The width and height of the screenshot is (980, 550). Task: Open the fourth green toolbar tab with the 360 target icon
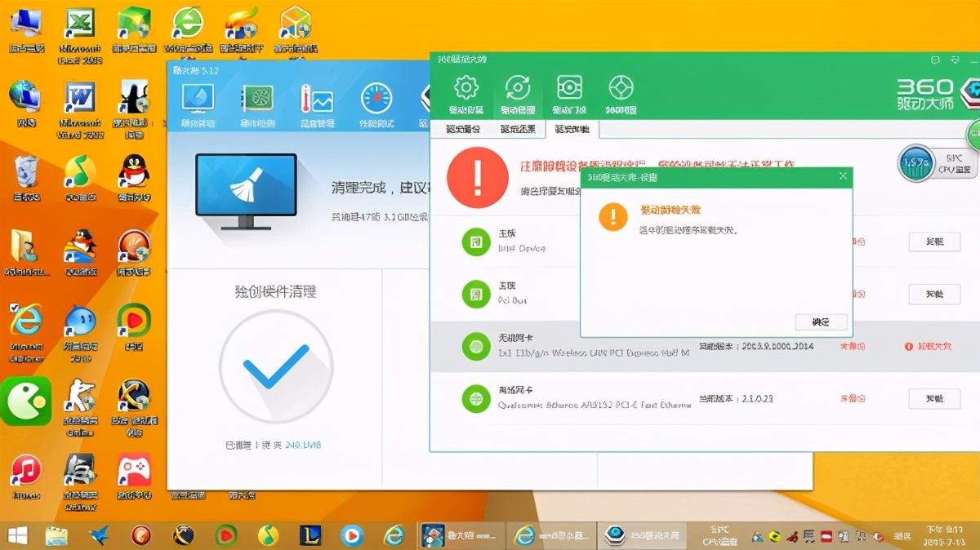(x=621, y=95)
